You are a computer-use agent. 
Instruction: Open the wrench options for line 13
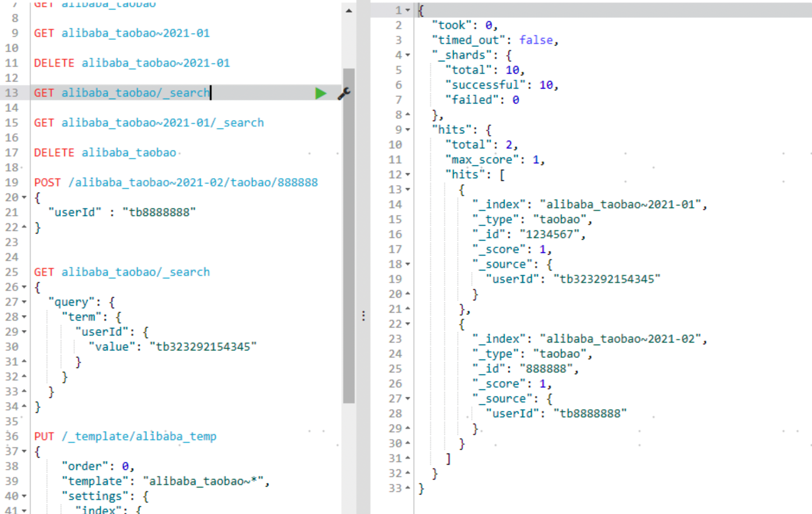[x=344, y=93]
